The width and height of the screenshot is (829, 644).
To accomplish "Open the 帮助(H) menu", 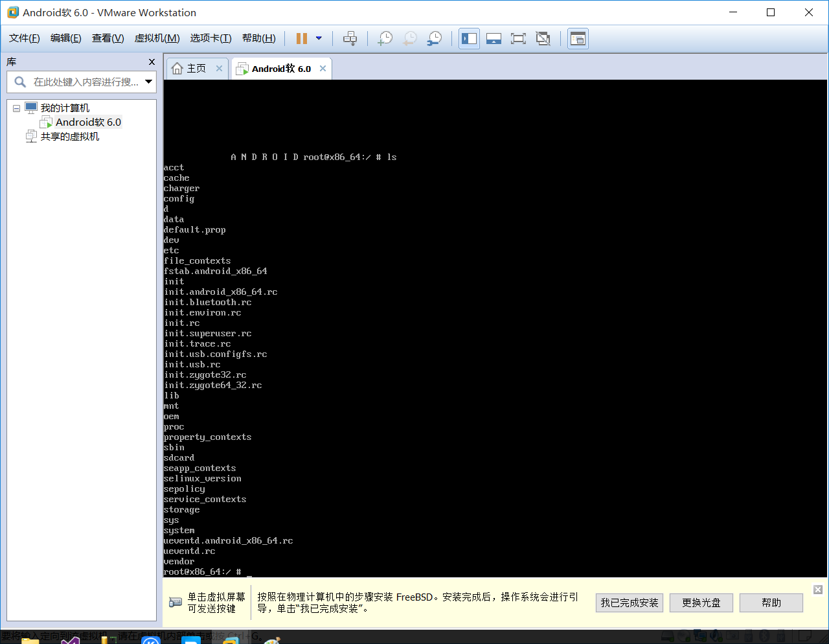I will pyautogui.click(x=259, y=38).
